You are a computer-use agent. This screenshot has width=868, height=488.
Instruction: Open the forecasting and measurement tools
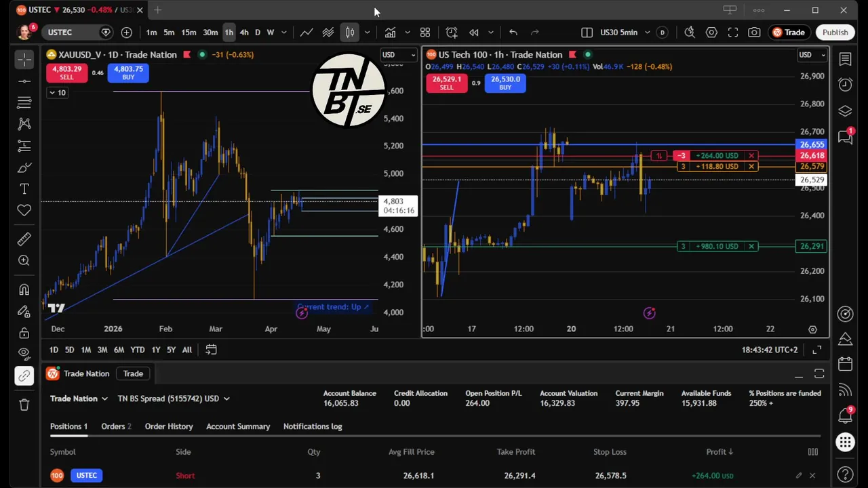(24, 146)
